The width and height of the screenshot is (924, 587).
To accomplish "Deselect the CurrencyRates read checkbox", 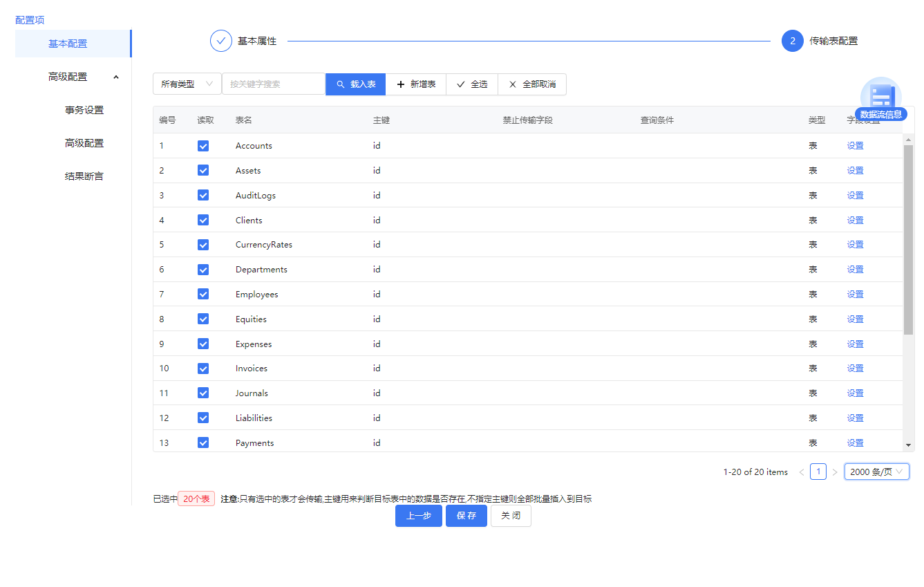I will click(203, 245).
